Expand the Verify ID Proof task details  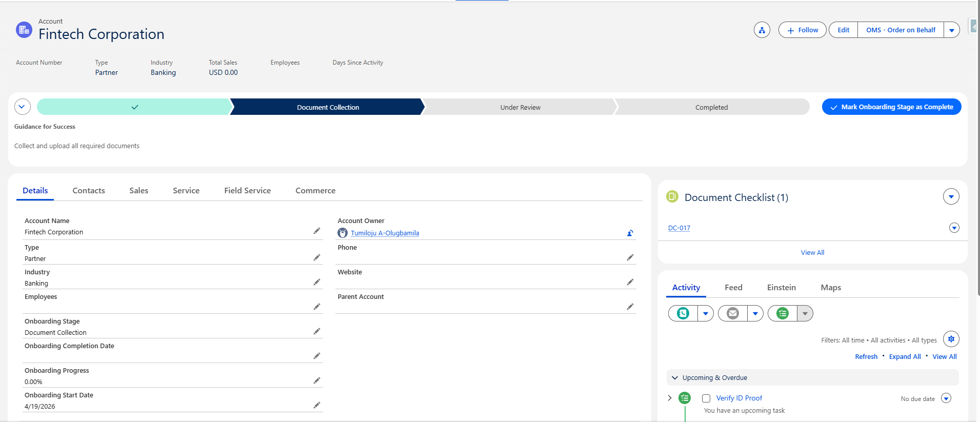[x=670, y=398]
